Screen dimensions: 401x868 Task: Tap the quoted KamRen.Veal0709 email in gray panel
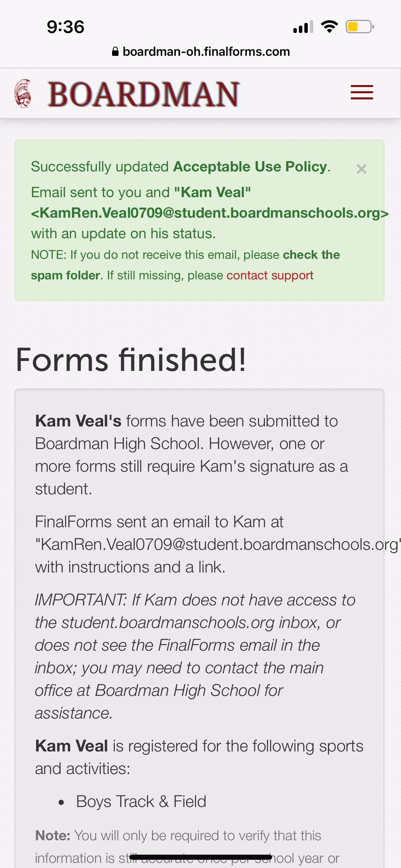(x=218, y=544)
